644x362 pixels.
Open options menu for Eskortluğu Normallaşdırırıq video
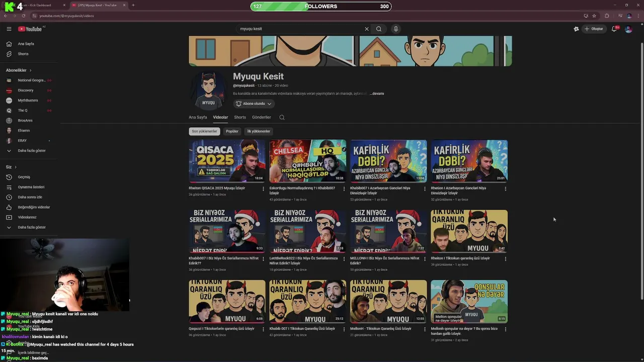pyautogui.click(x=344, y=189)
